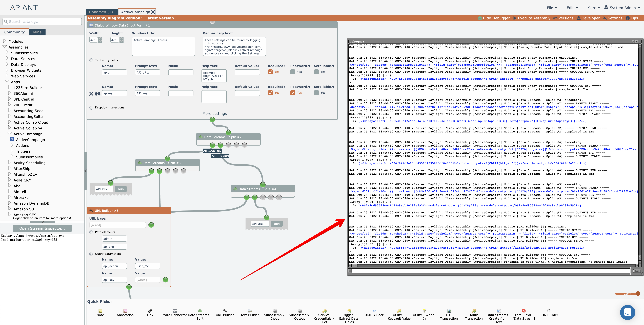Open the chat support bubble icon
Viewport: 644px width, 325px height.
point(628,312)
